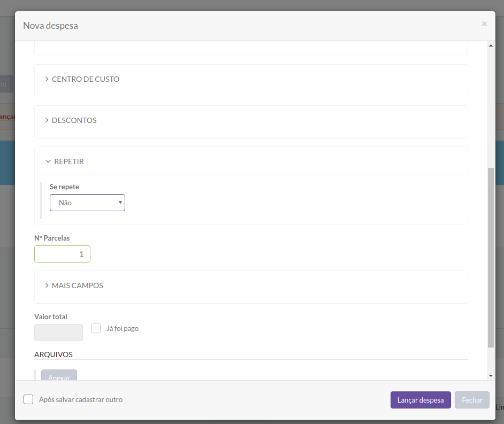The height and width of the screenshot is (424, 504).
Task: Enable Após salvar cadastrar outro checkbox
Action: point(28,399)
